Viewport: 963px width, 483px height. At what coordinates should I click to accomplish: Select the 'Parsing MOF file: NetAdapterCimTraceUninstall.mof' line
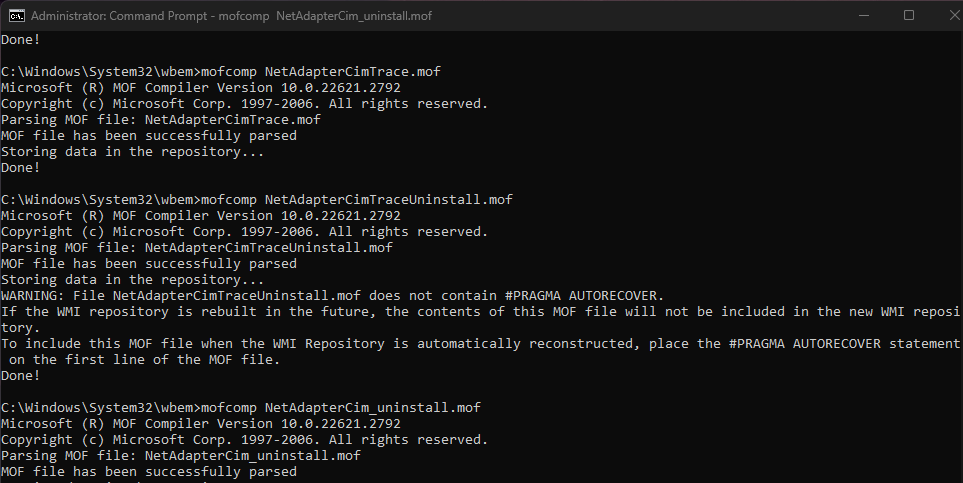(x=197, y=248)
